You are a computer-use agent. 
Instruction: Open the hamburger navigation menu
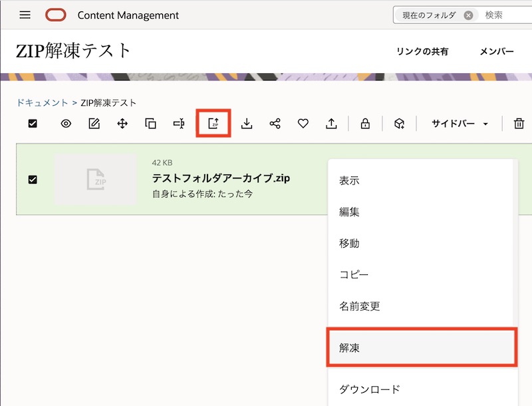tap(25, 15)
